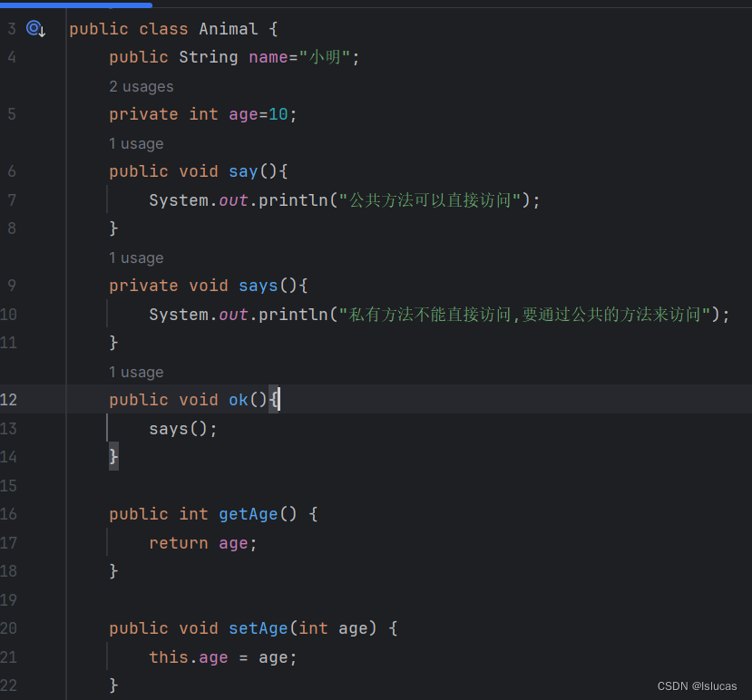
Task: Click line number 20 in the gutter
Action: [x=9, y=628]
